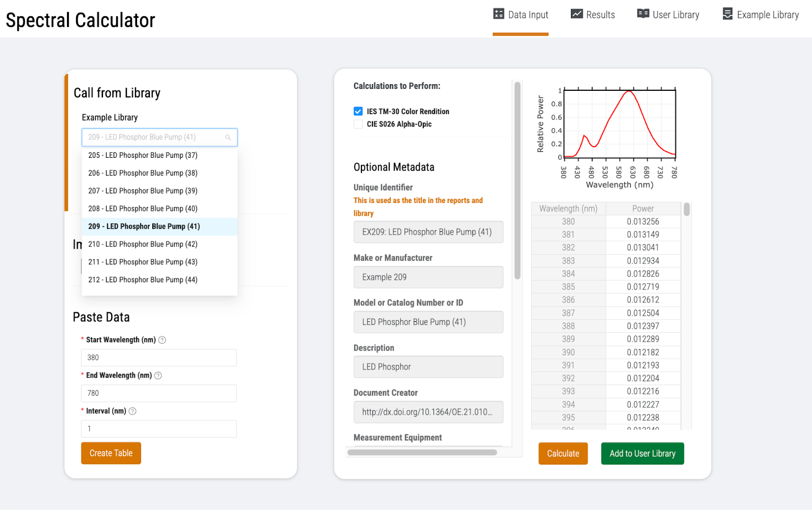The height and width of the screenshot is (510, 812).
Task: Click help icon beside Start Wavelength
Action: 162,340
